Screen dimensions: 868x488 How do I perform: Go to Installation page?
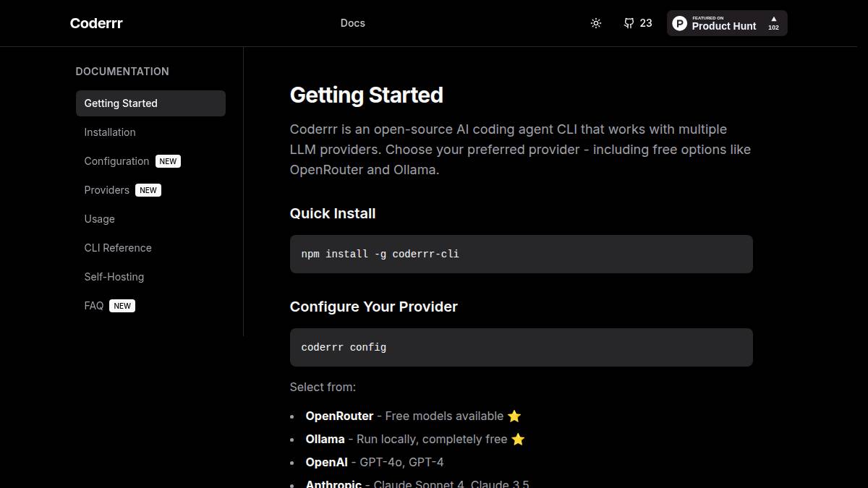click(110, 132)
